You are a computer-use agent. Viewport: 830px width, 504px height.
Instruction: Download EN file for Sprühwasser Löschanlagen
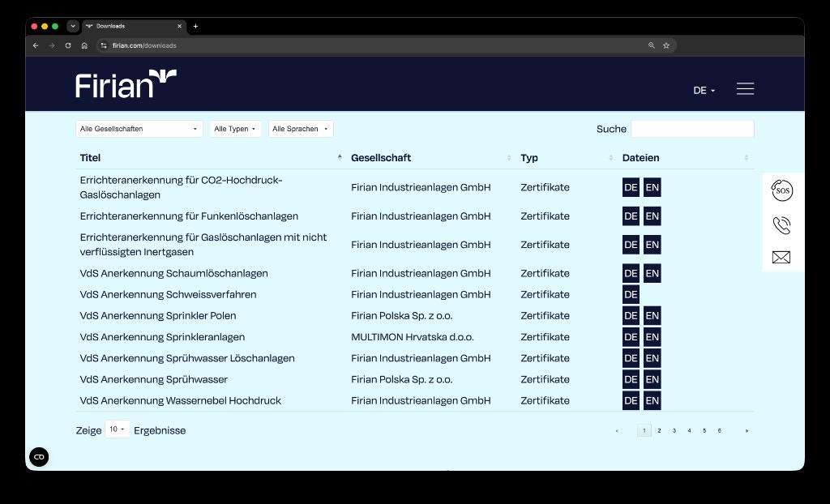click(x=652, y=358)
